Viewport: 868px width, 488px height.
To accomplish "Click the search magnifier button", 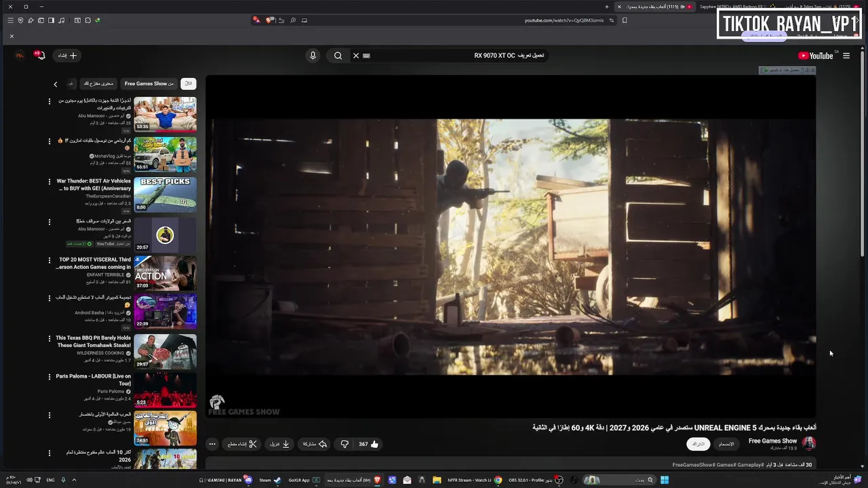I will coord(338,56).
